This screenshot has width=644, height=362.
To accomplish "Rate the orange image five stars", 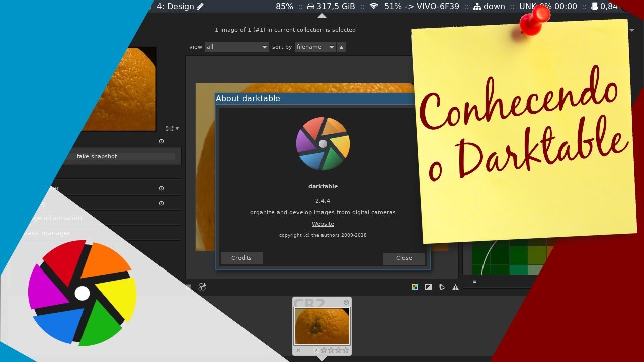I will (x=345, y=350).
